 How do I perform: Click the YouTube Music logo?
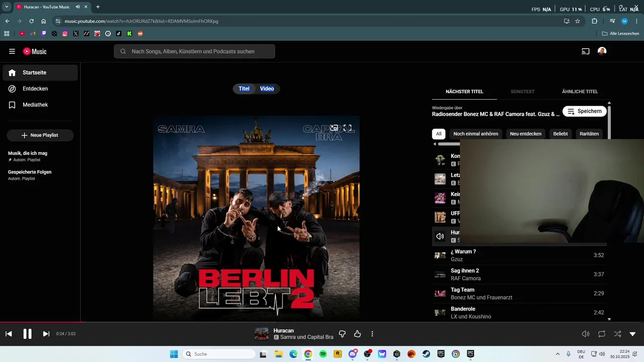coord(35,51)
